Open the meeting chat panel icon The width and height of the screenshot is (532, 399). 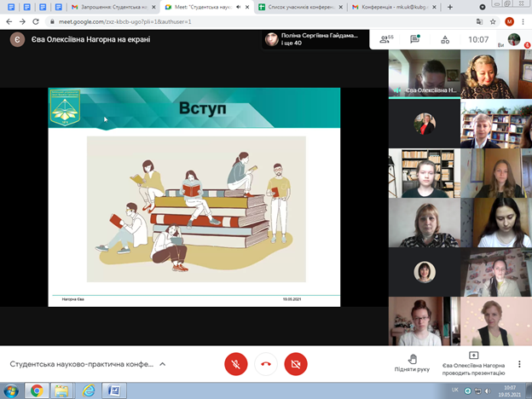415,39
